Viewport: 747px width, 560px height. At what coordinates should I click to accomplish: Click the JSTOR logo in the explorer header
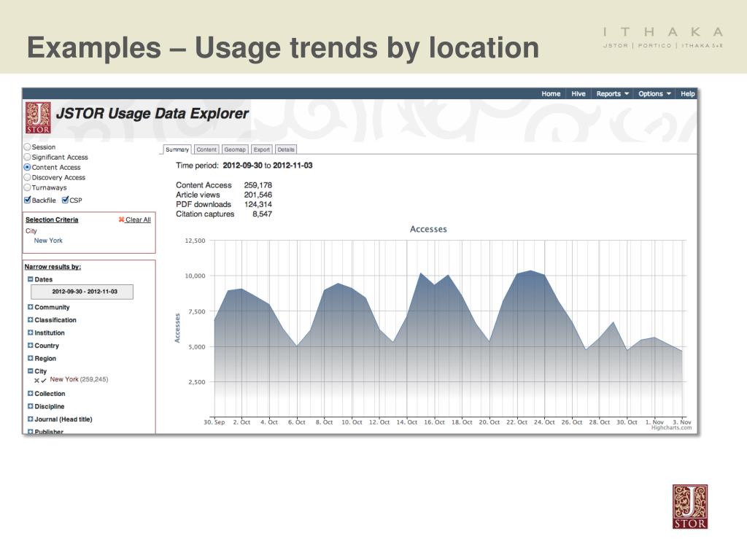[38, 117]
